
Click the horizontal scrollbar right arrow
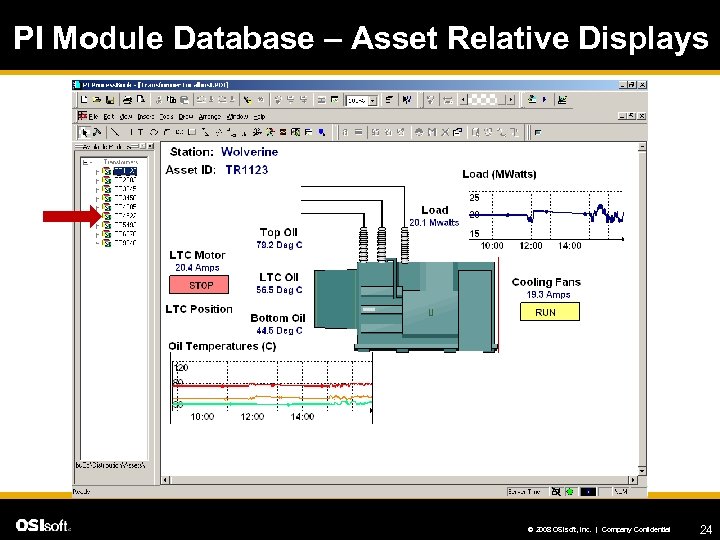pos(633,480)
